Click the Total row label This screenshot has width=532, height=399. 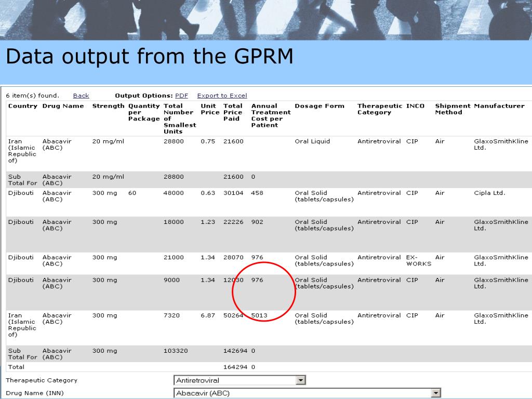click(16, 367)
